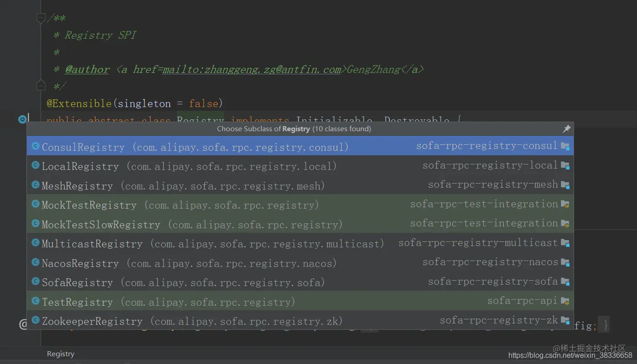The width and height of the screenshot is (637, 364).
Task: Click MockTestRegistry class icon
Action: tap(36, 204)
